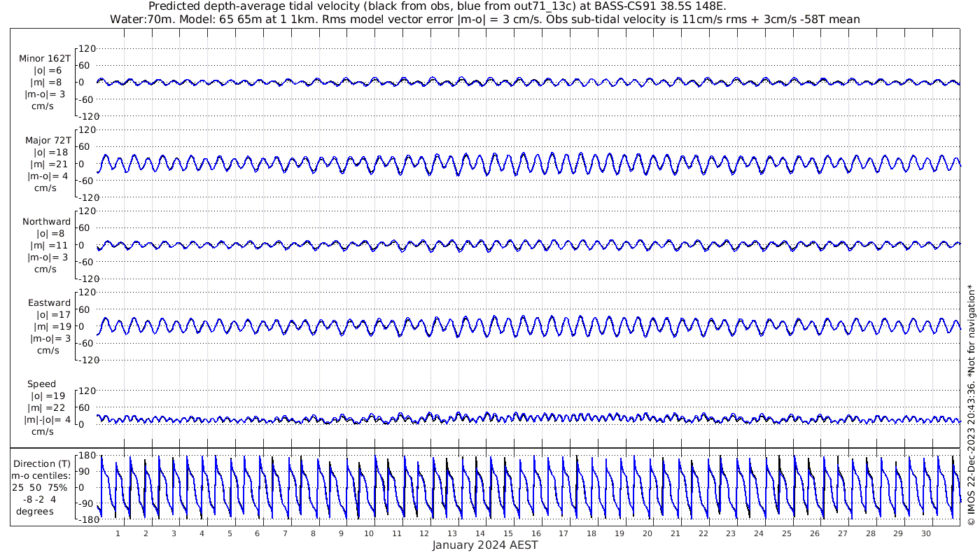Click day '15' on the date axis
Viewport: 980px width, 560px height.
point(508,533)
